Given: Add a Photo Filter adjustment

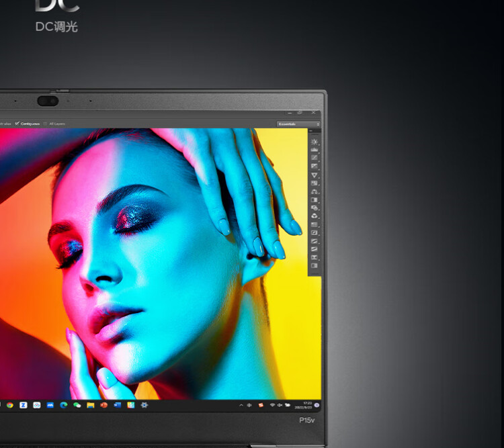Looking at the screenshot, I should pyautogui.click(x=314, y=208).
